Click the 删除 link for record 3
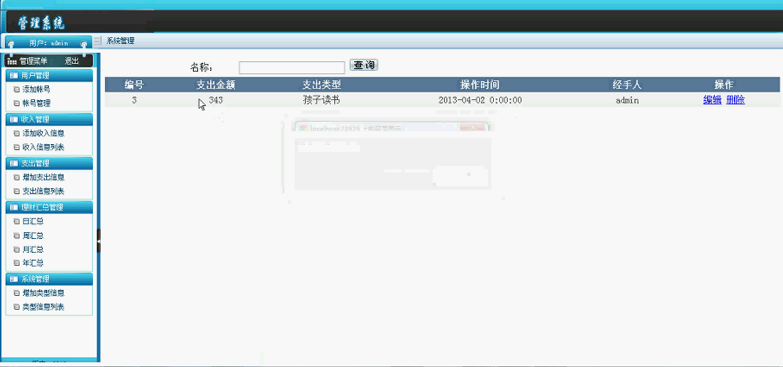The image size is (783, 367). click(x=736, y=100)
